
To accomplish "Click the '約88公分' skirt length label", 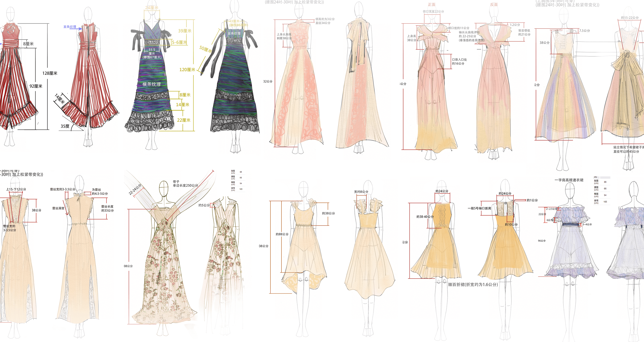I will tap(282, 234).
